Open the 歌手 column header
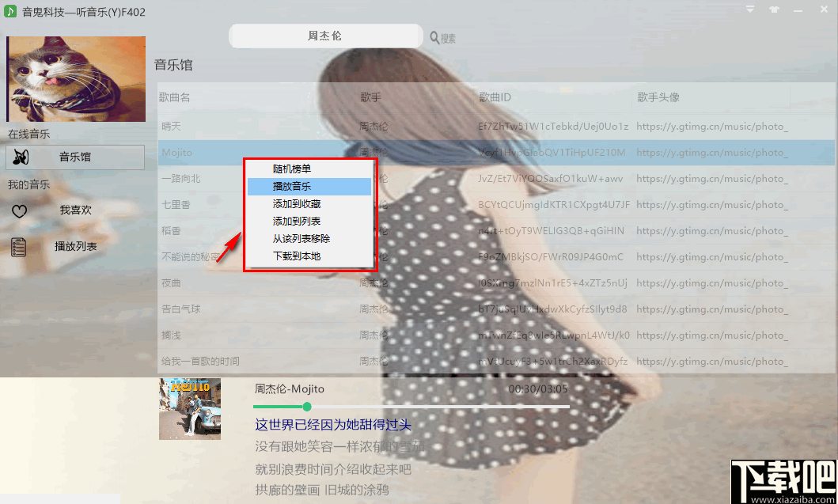 pos(372,97)
